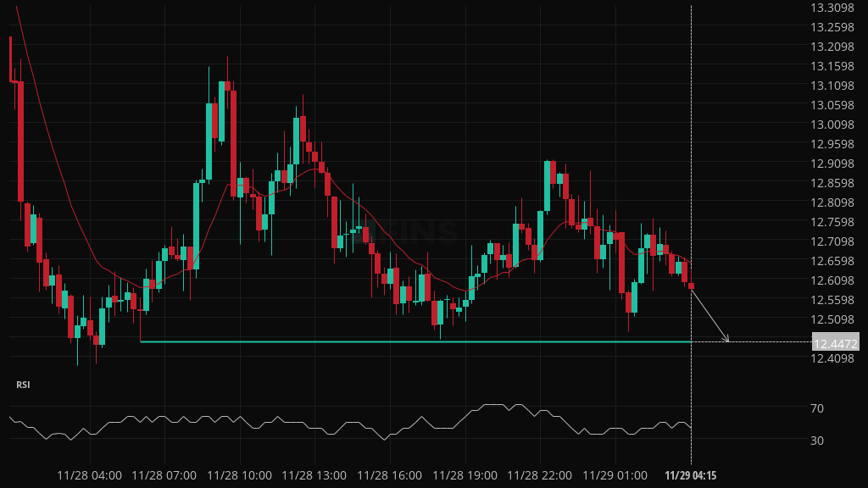Click the 11/28 04:00 time axis label
This screenshot has height=488, width=868.
click(x=89, y=475)
